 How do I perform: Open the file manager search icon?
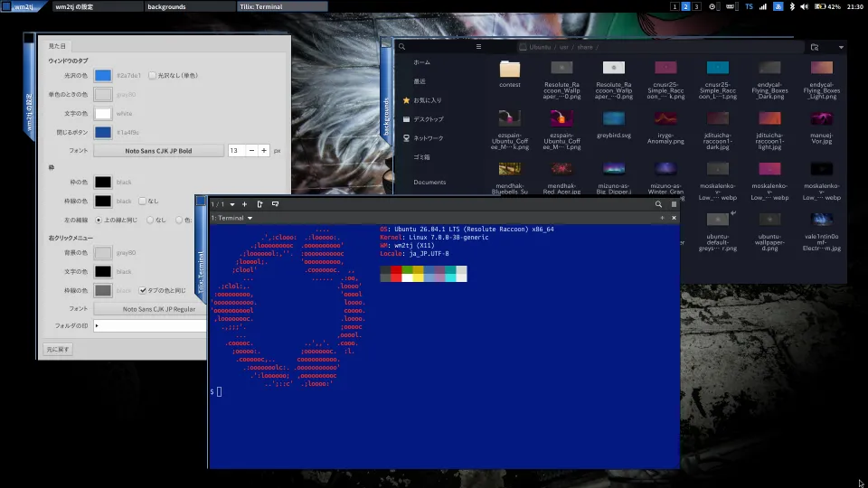tap(401, 47)
